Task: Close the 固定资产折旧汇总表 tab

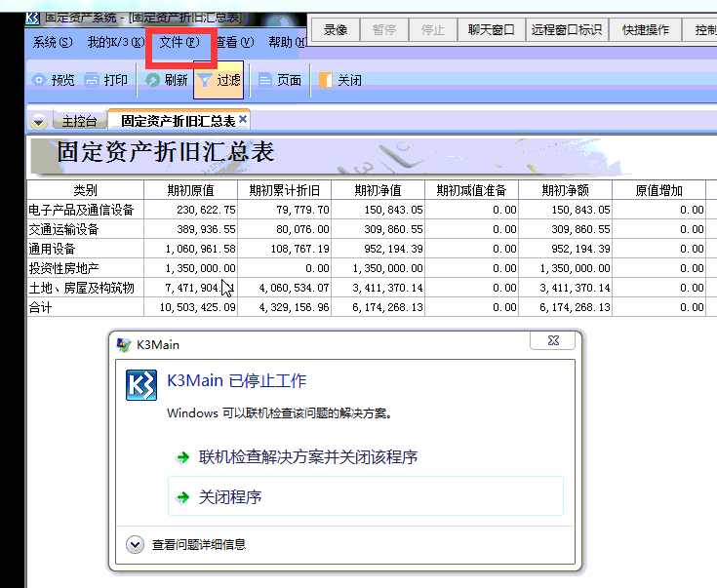Action: 243,119
